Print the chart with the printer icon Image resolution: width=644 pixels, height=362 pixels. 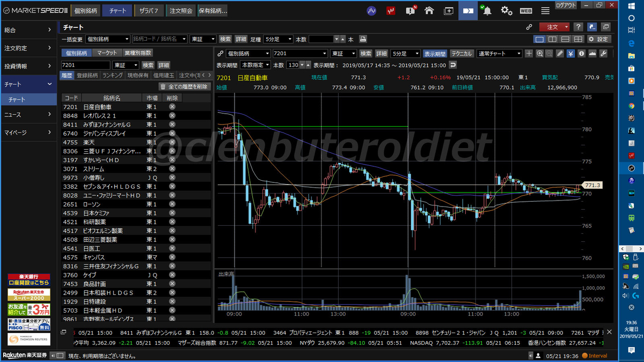coord(363,39)
